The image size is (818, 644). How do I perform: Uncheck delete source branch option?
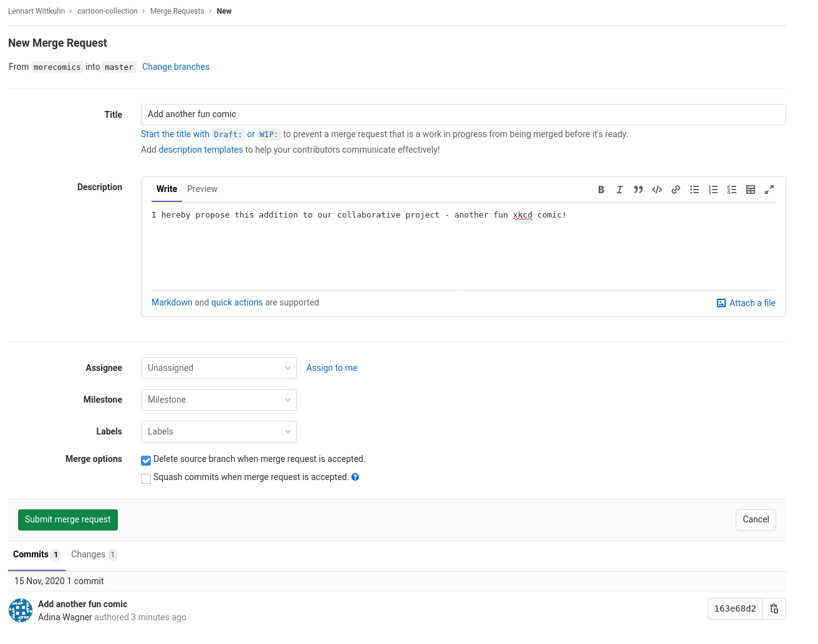point(146,461)
